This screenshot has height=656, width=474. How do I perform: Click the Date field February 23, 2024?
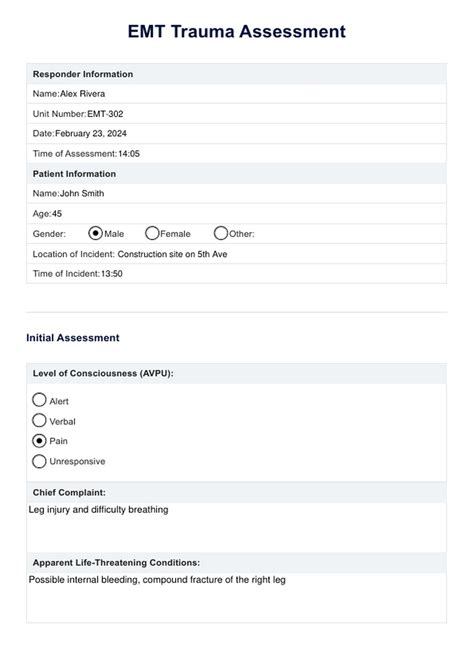[x=236, y=133]
